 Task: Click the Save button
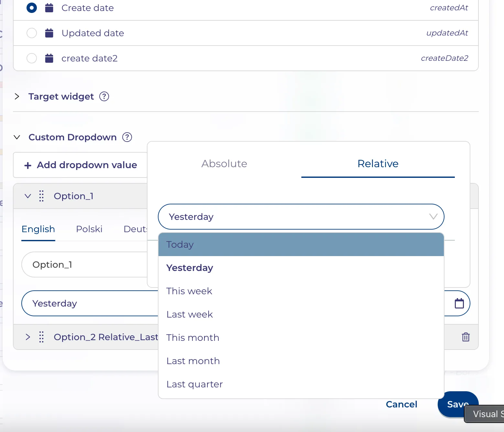click(x=458, y=404)
